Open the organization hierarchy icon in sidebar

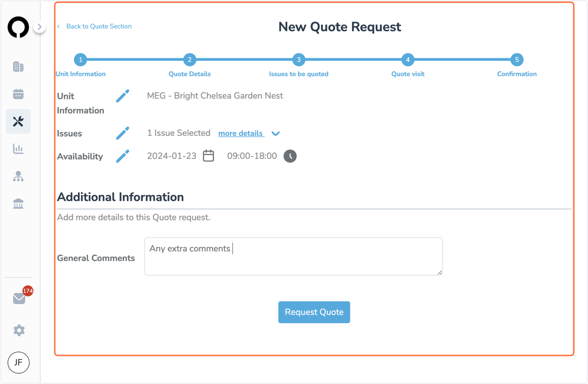18,176
